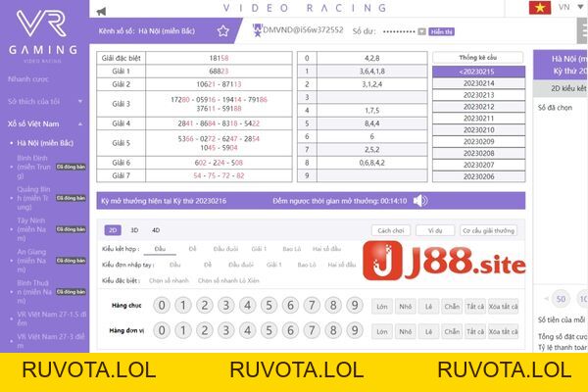Click the VR Gaming logo
This screenshot has height=392, width=588.
43,36
